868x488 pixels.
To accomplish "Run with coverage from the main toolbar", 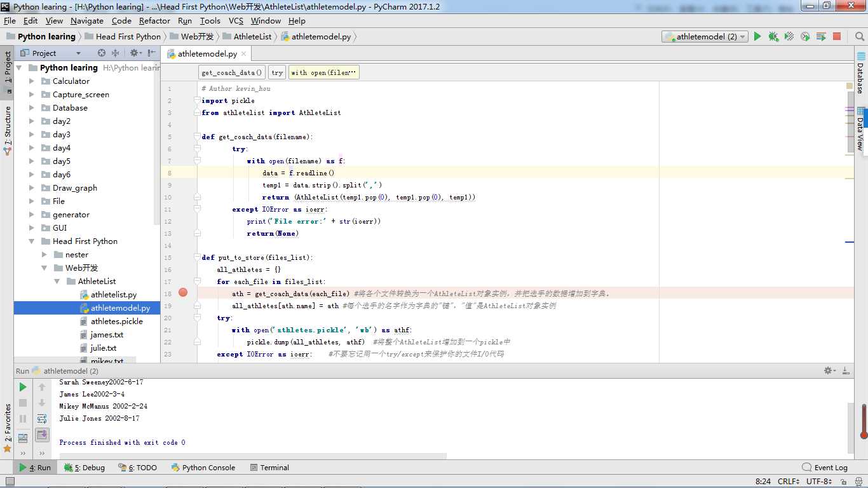I will point(789,37).
